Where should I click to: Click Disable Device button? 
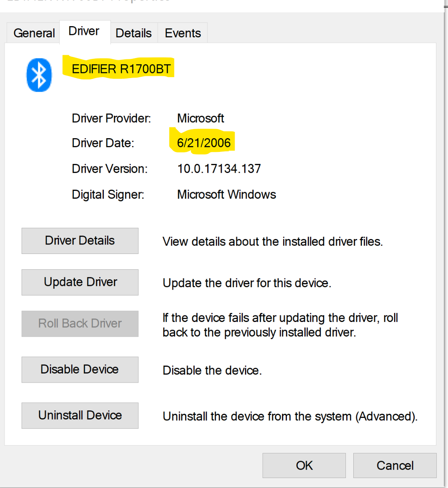click(80, 370)
